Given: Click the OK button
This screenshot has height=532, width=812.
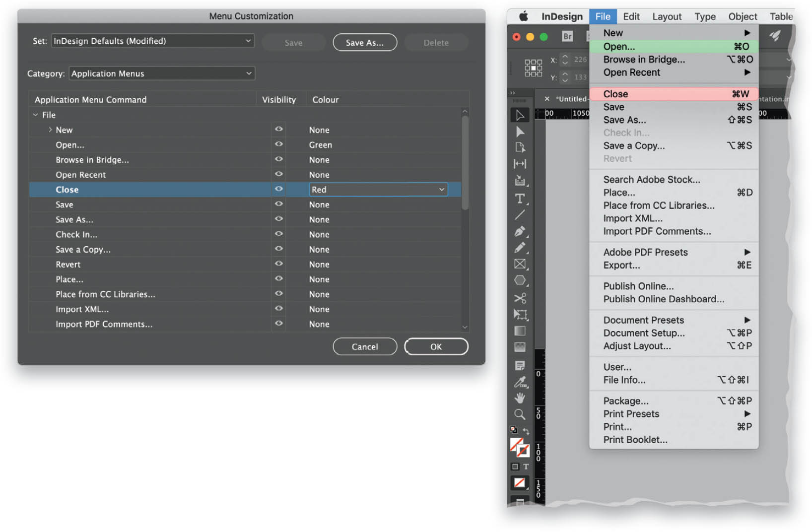Looking at the screenshot, I should coord(436,346).
